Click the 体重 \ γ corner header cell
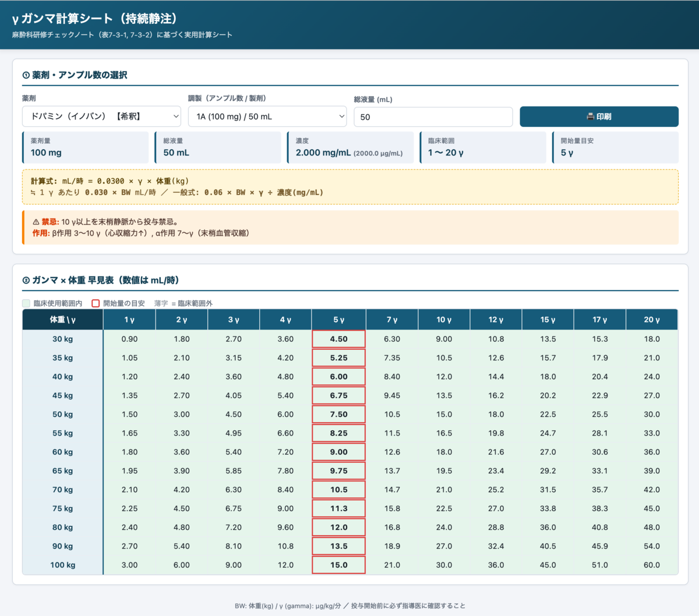Screen dimensions: 699x616 point(63,320)
